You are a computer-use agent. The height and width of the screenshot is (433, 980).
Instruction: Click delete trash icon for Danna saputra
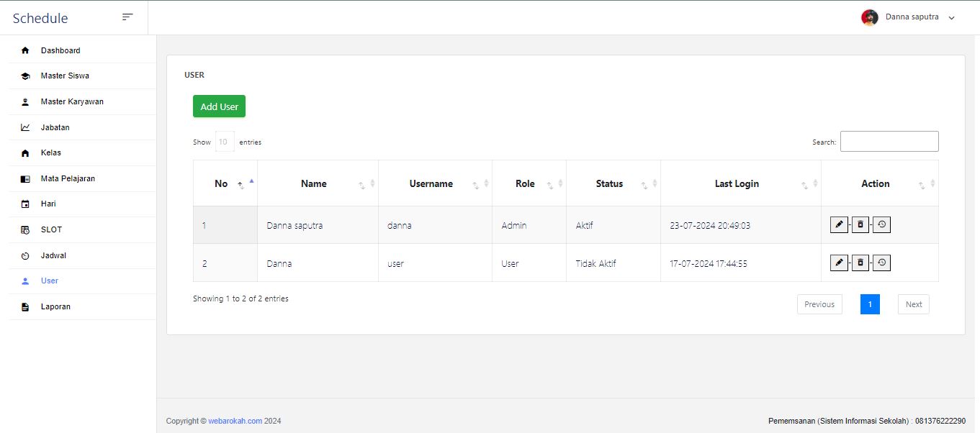(x=860, y=225)
